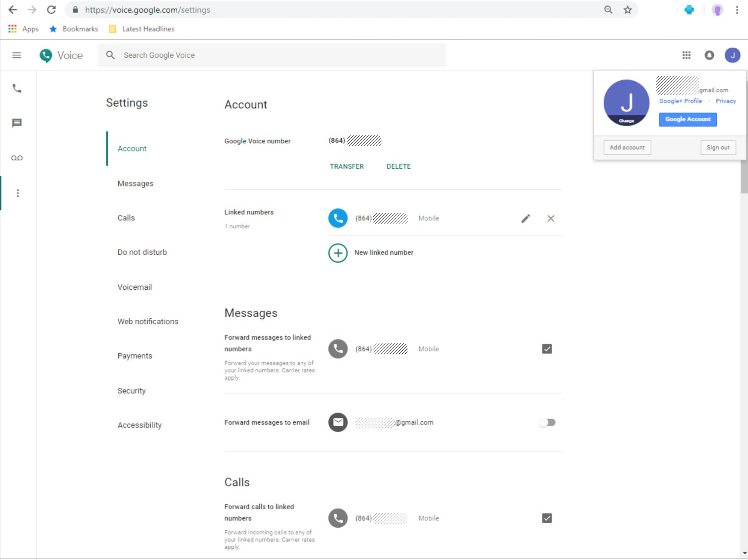
Task: Open the Voicemail icon in left sidebar
Action: [17, 158]
